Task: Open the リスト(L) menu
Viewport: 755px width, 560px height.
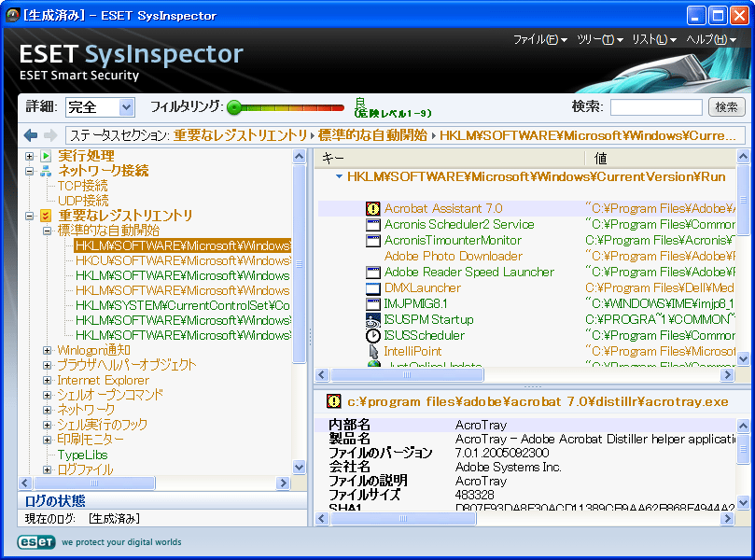Action: (654, 39)
